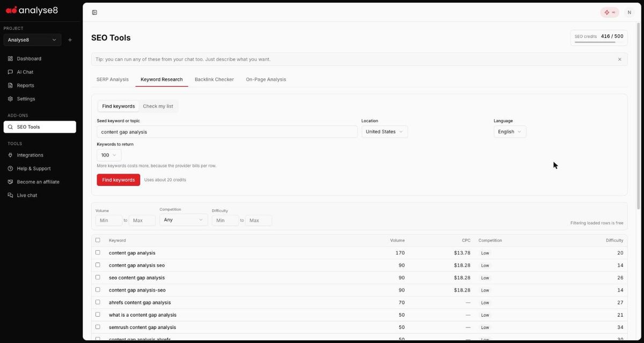Check the 'content gap analysis' row

[x=98, y=252]
